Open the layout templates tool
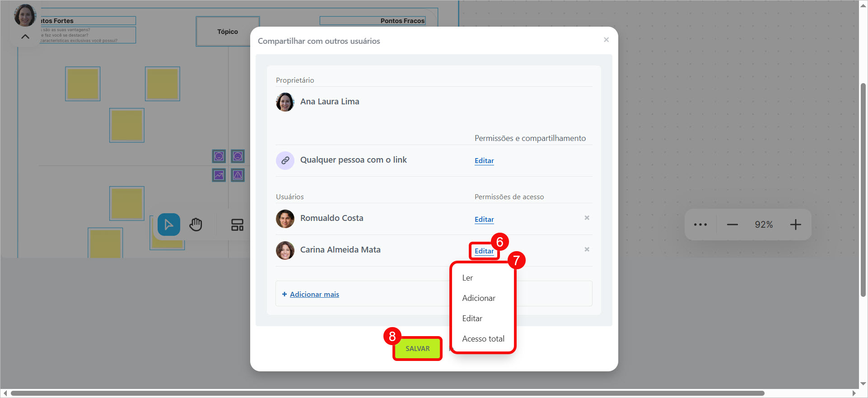 coord(237,225)
